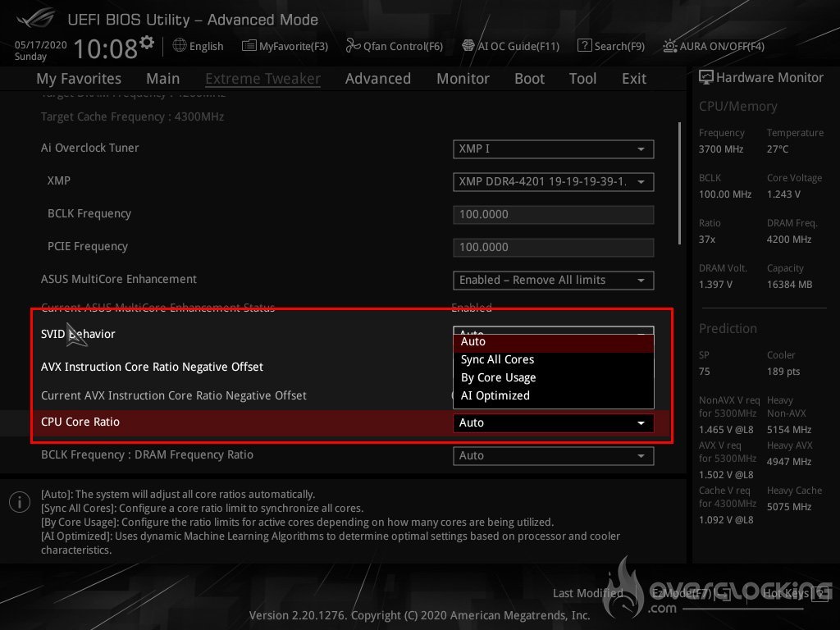Open MyFavorite settings
This screenshot has width=840, height=630.
tap(285, 46)
